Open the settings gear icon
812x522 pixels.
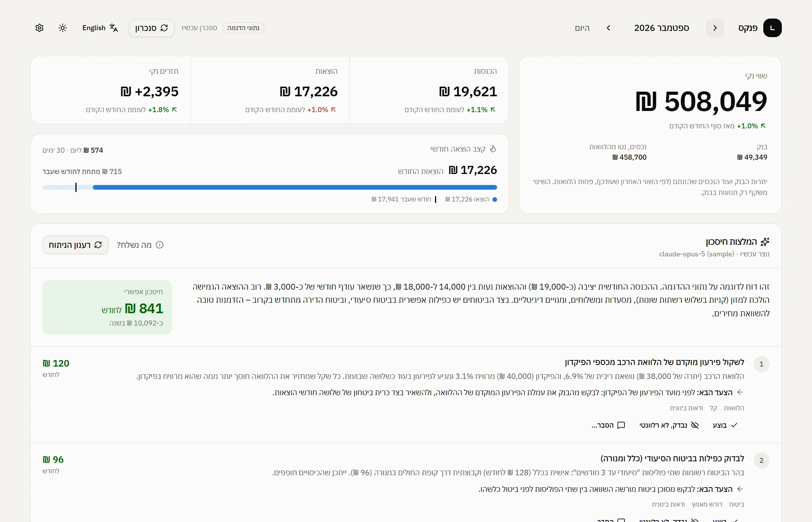(39, 28)
